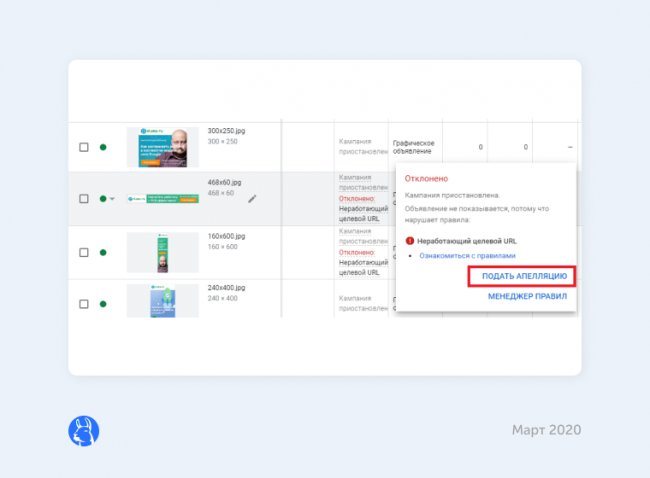This screenshot has width=650, height=478.
Task: Click the blue logo icon at bottom left
Action: tap(83, 430)
